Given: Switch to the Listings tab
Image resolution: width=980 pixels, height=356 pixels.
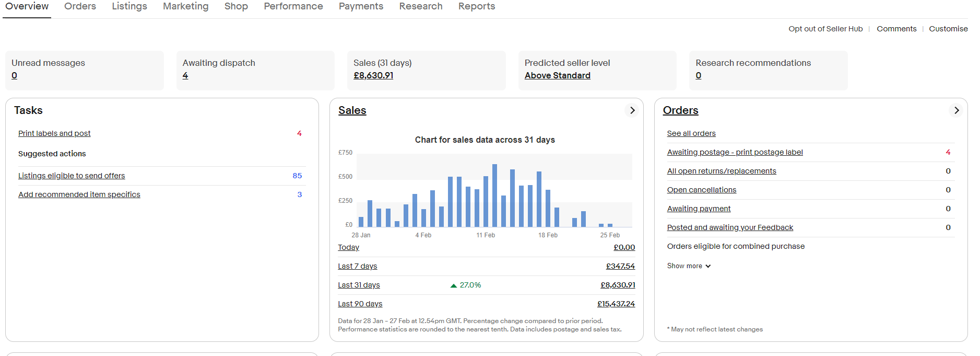Looking at the screenshot, I should [x=129, y=6].
